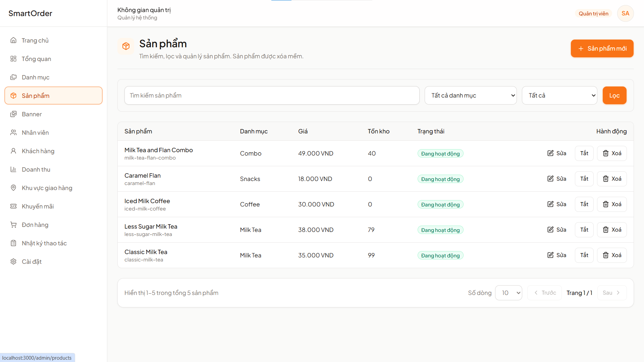The image size is (644, 362).
Task: Click Xoá for Less Sugar Milk Tea
Action: coord(612,230)
